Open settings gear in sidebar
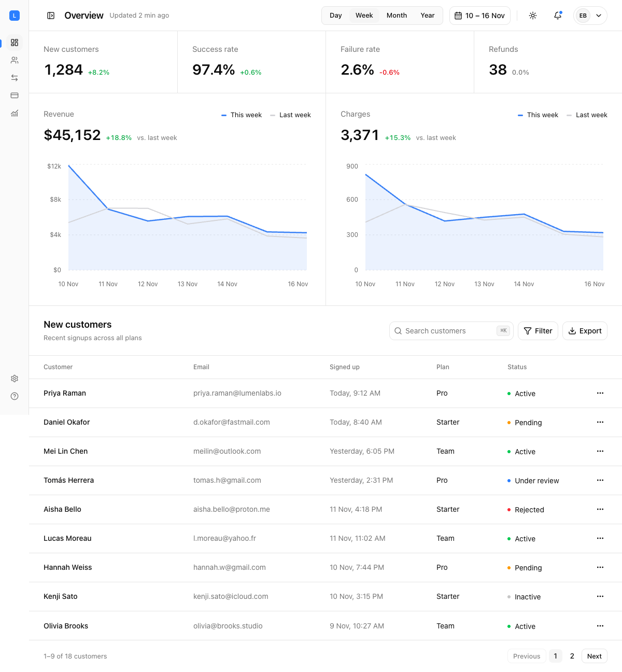622x672 pixels. [x=15, y=379]
